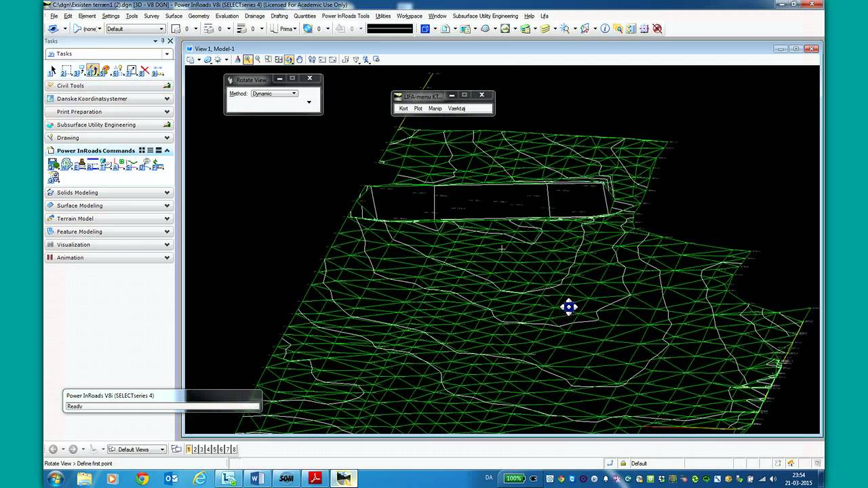This screenshot has height=488, width=868.
Task: Switch InRoads Commands to list layout mode
Action: point(151,150)
